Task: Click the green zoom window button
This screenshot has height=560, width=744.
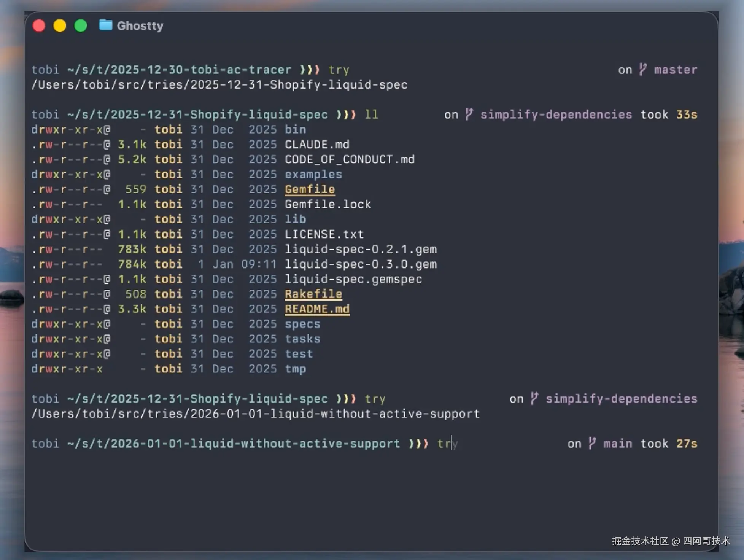Action: coord(81,25)
